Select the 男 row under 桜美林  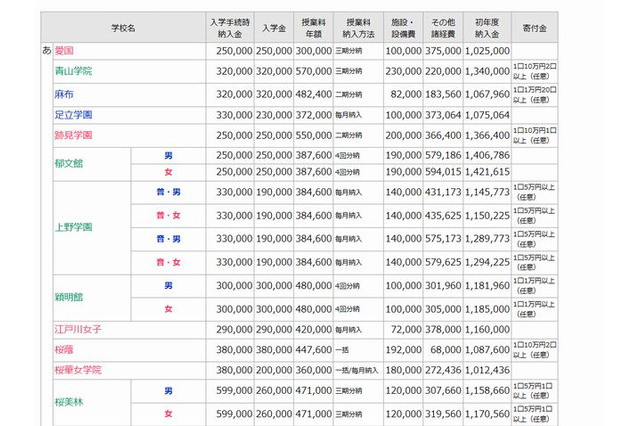[x=168, y=391]
